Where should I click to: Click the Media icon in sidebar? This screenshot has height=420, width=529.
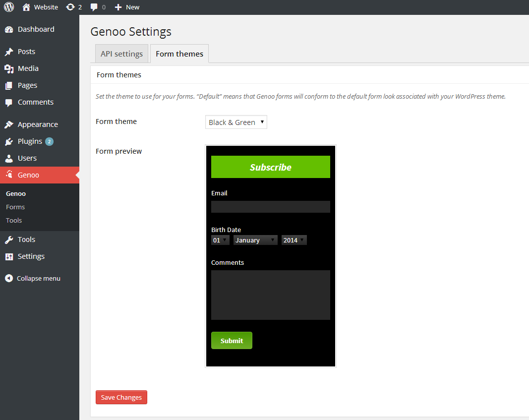click(9, 68)
